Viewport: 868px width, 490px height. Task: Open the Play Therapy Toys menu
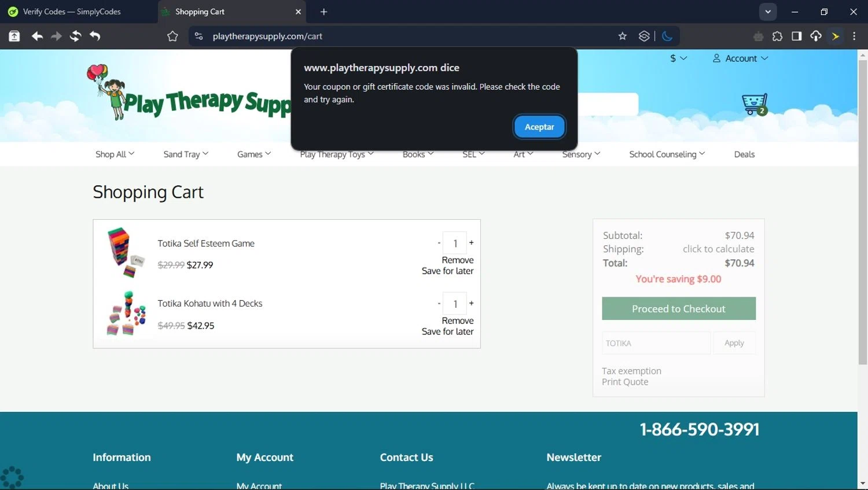(x=337, y=154)
